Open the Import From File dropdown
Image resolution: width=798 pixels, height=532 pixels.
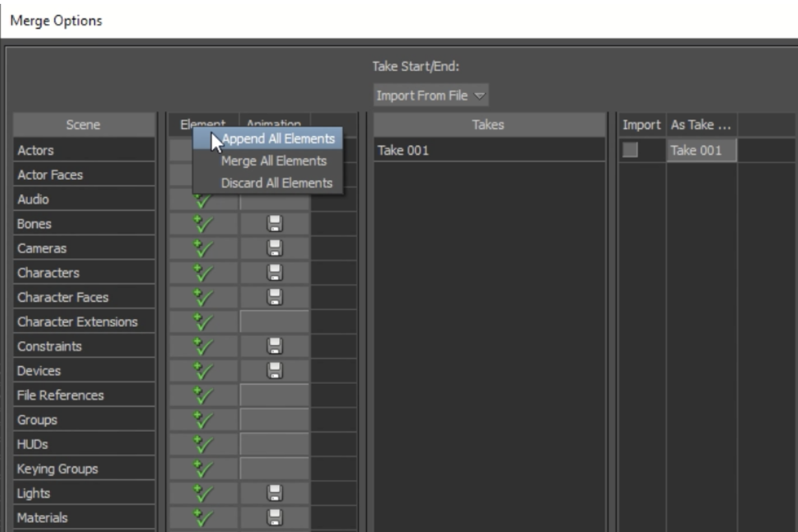click(431, 96)
